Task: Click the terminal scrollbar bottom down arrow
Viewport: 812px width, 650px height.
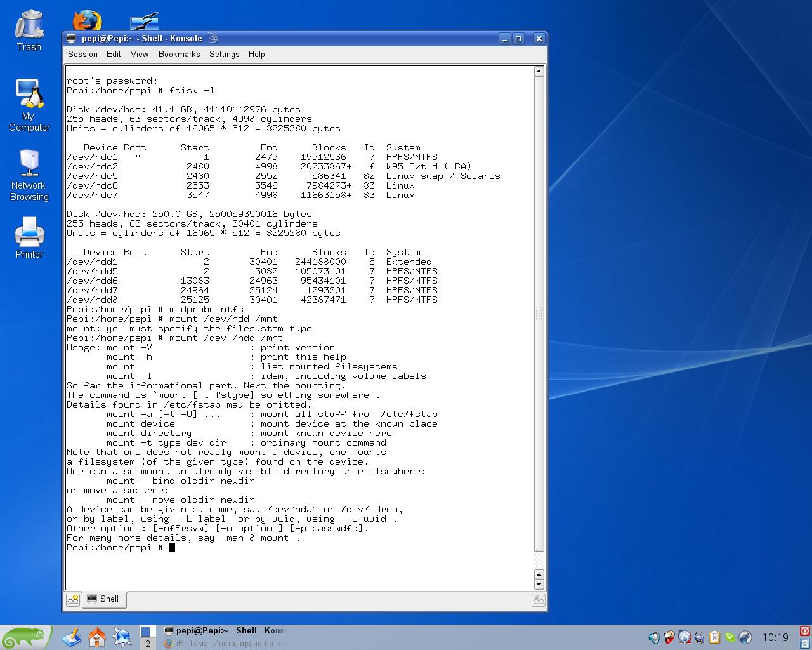Action: tap(539, 585)
